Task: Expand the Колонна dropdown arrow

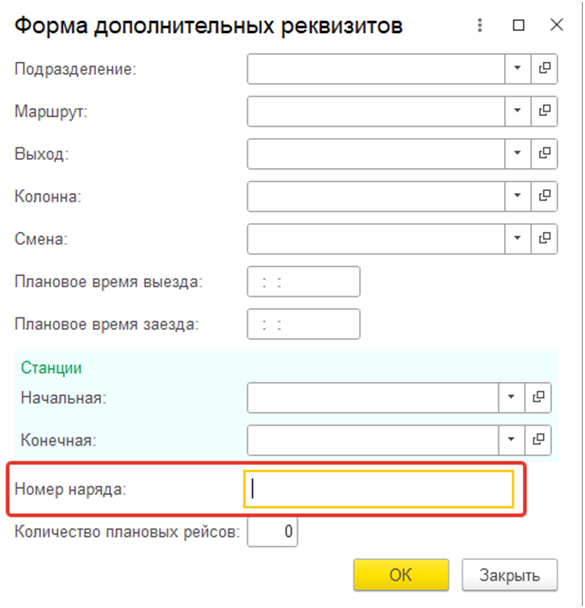Action: 518,196
